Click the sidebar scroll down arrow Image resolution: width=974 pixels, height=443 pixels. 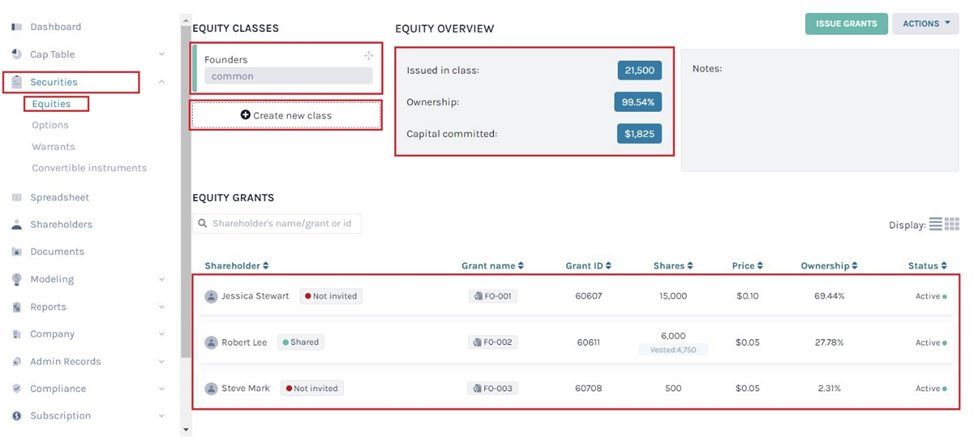pos(186,429)
